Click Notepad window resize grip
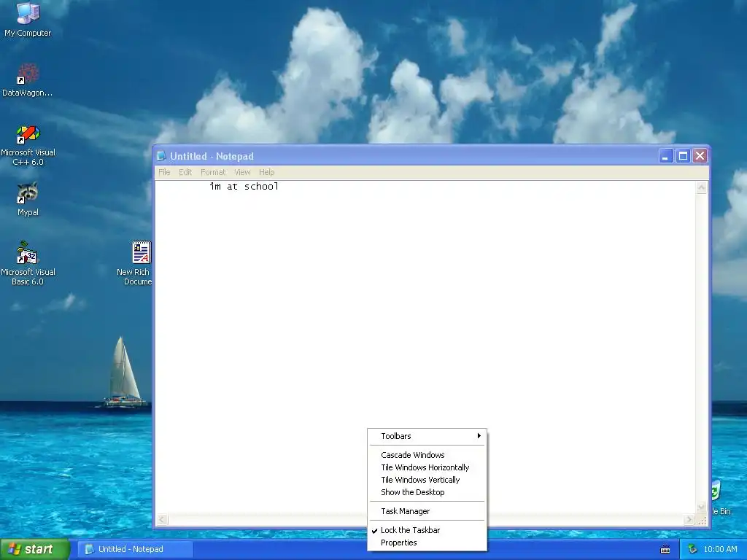747x560 pixels. tap(703, 521)
